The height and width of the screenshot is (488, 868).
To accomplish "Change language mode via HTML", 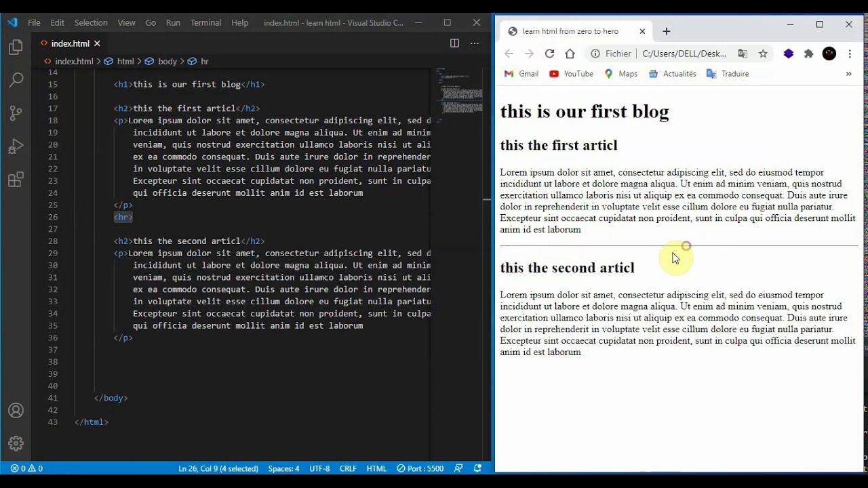I will [x=376, y=468].
